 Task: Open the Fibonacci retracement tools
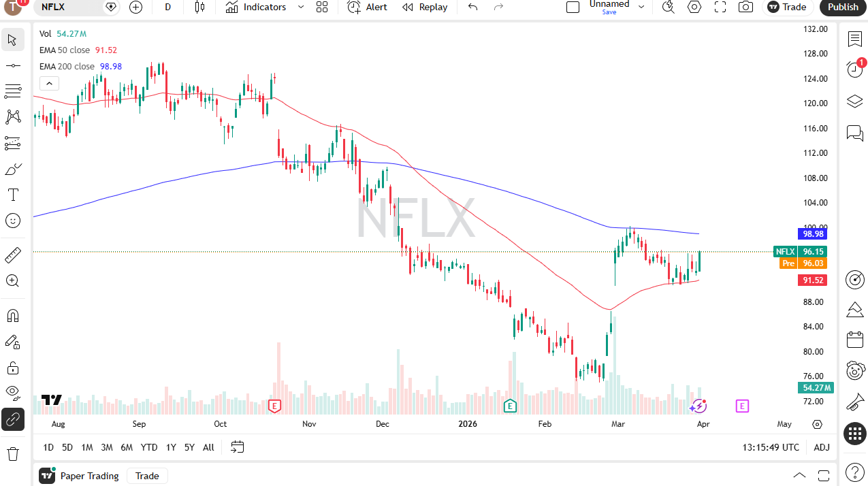(x=12, y=91)
